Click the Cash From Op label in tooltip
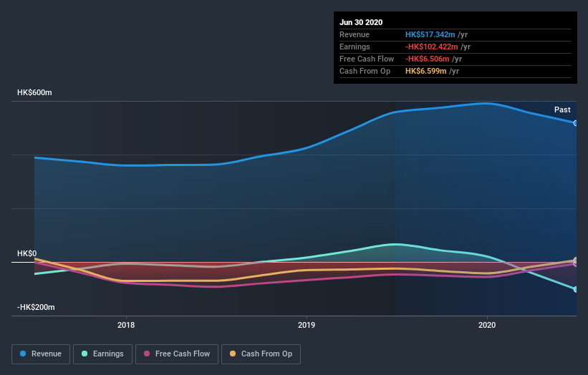The width and height of the screenshot is (588, 375). 365,71
